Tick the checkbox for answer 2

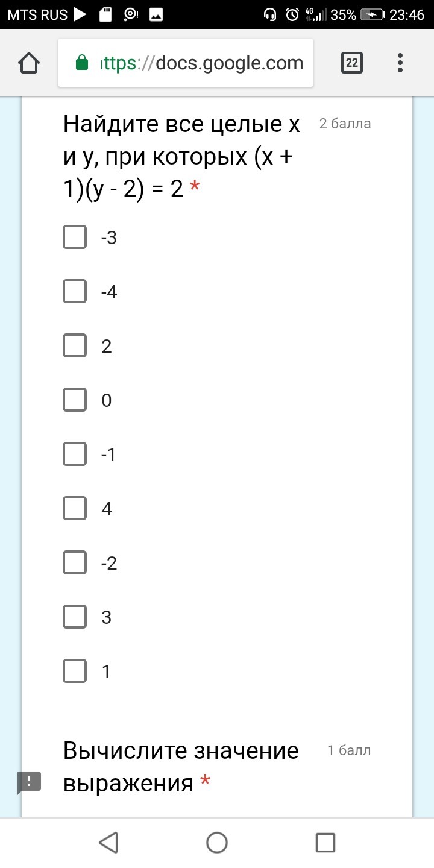(75, 345)
